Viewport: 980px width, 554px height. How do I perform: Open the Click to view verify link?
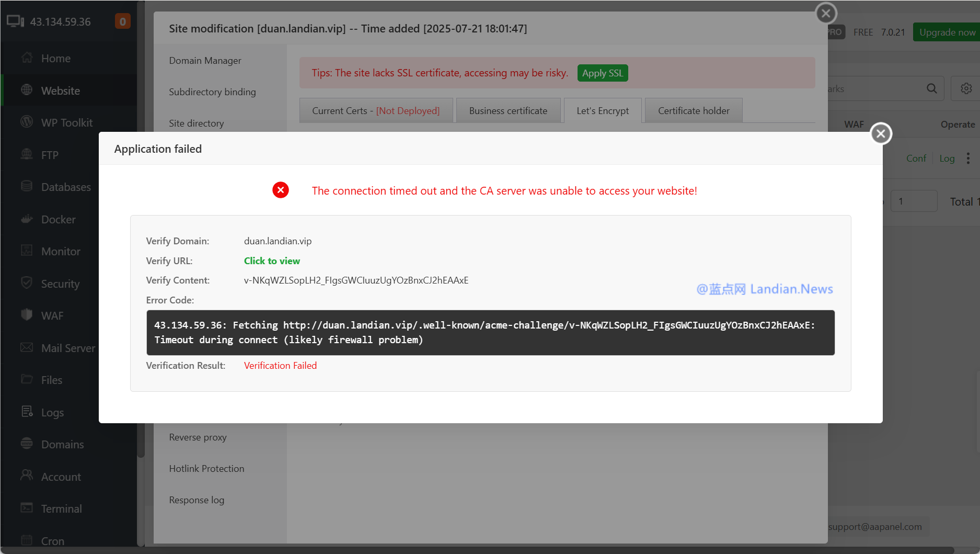(x=272, y=261)
